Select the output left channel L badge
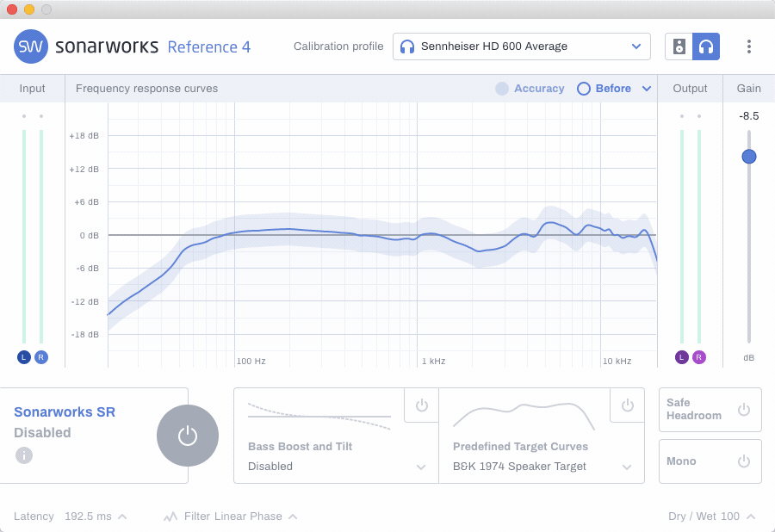 point(682,357)
